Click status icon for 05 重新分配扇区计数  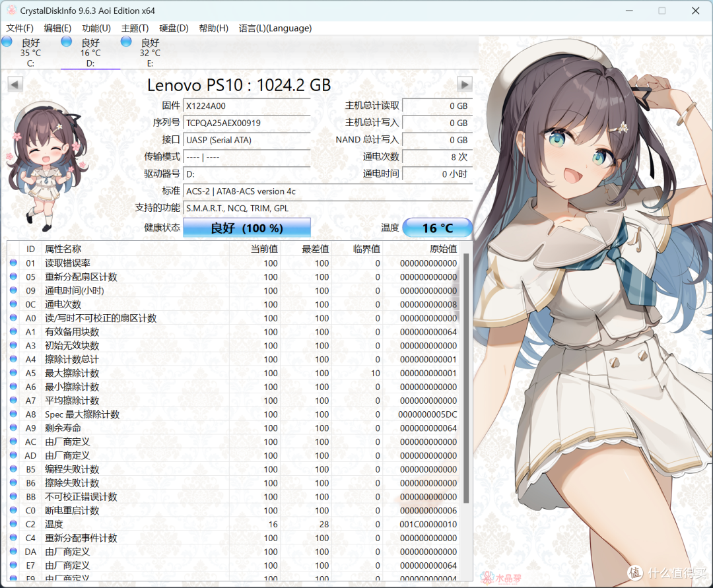tap(13, 277)
